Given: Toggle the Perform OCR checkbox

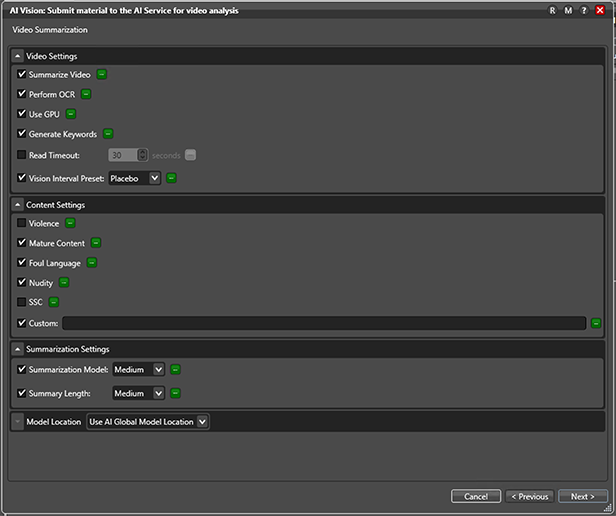Looking at the screenshot, I should pyautogui.click(x=22, y=94).
